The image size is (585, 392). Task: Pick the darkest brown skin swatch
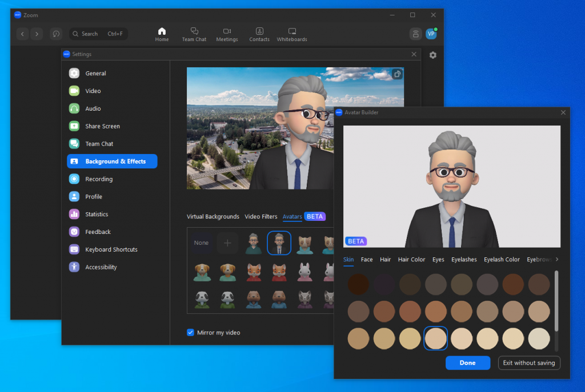[x=358, y=284]
